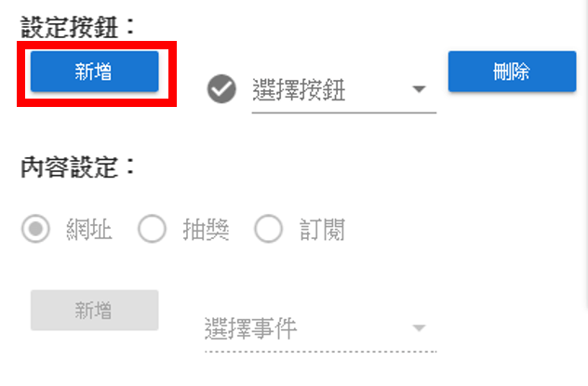Click the arrow icon of 選擇按鈕 dropdown
The image size is (588, 386).
[x=419, y=89]
